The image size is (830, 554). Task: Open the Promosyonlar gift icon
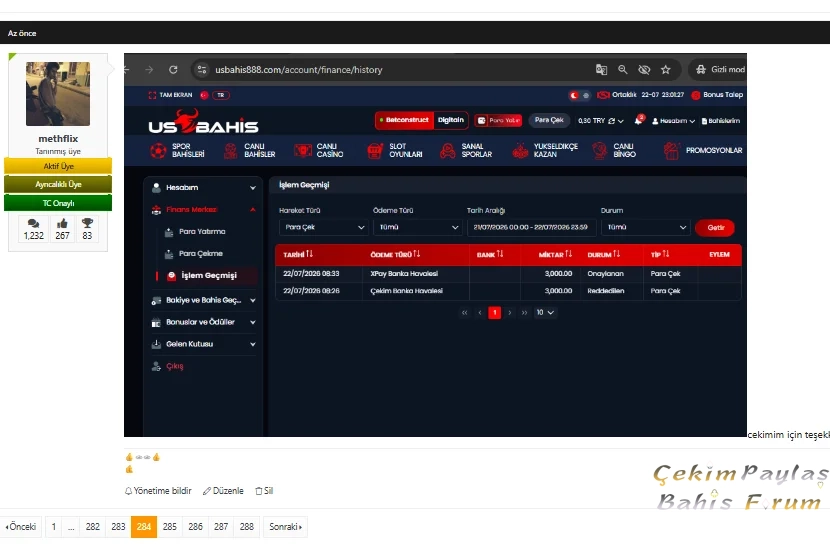671,150
